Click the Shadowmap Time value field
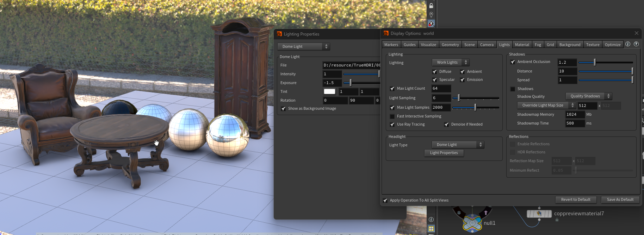The height and width of the screenshot is (235, 644). (x=575, y=123)
